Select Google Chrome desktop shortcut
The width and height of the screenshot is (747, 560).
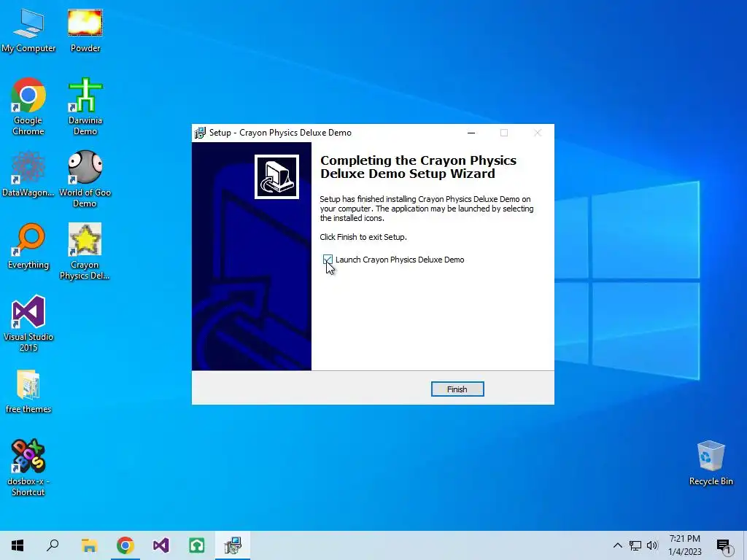pos(28,106)
